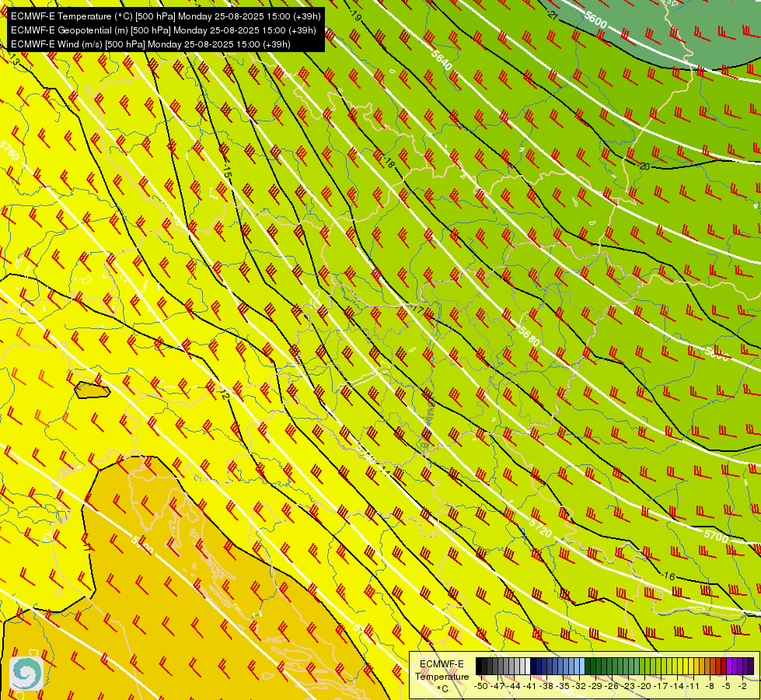Click the -19 isotherm contour label

356,16
